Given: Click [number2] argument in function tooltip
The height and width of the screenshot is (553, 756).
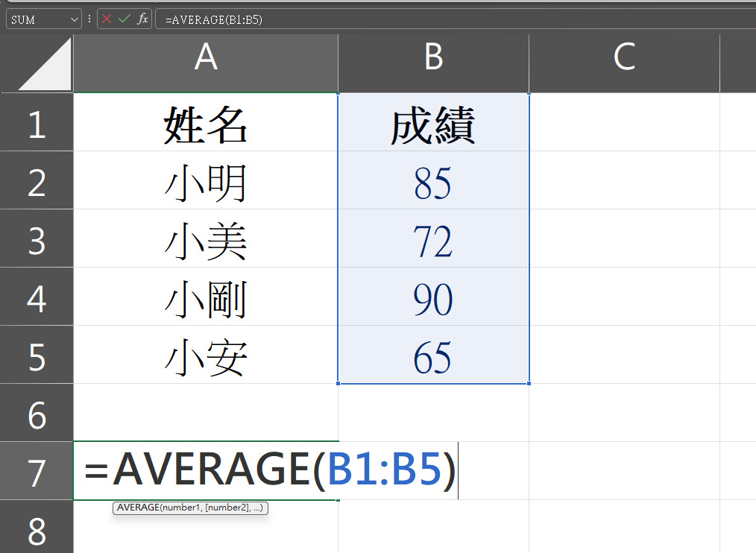Looking at the screenshot, I should pyautogui.click(x=227, y=508).
